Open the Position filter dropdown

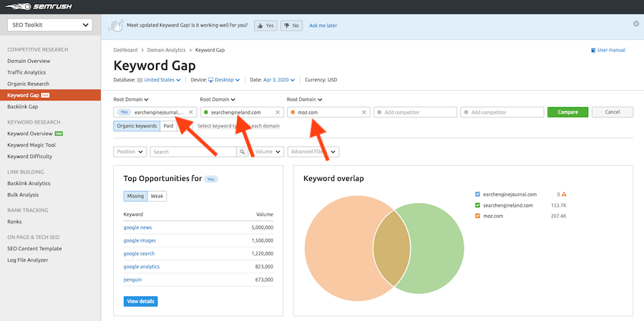point(130,152)
